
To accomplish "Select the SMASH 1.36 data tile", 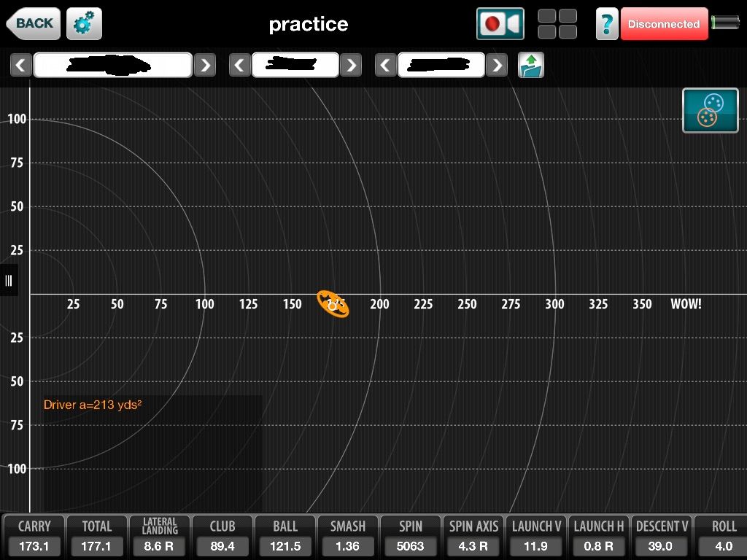I will coord(348,536).
